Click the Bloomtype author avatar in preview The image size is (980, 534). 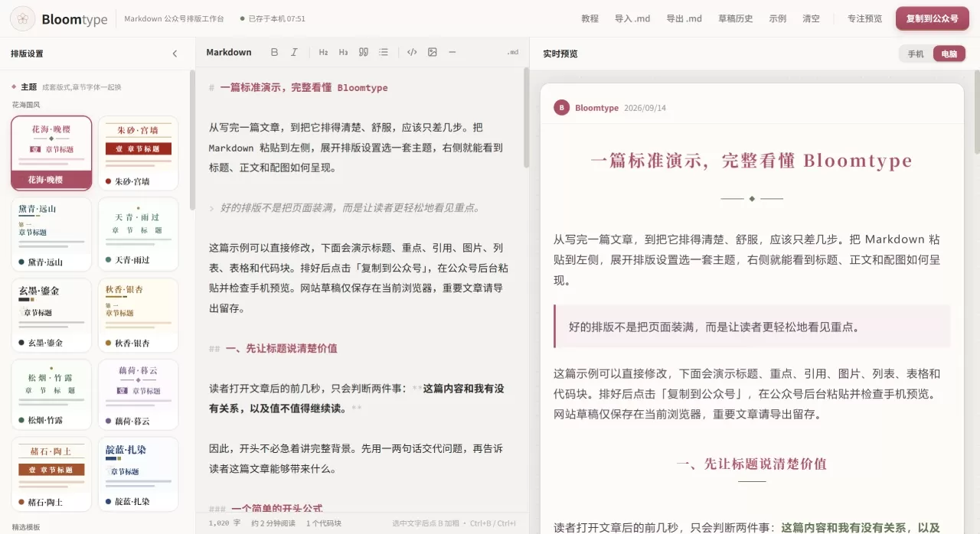[562, 108]
